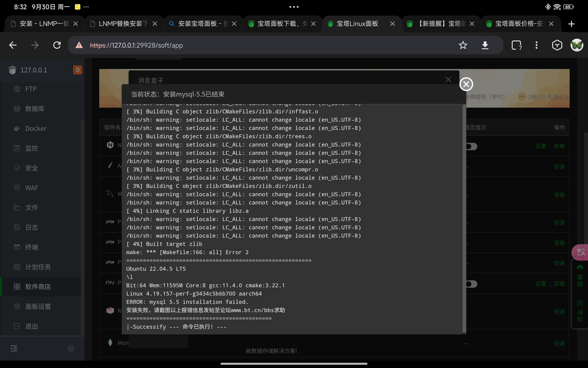Click the battery indicator showing 68
Viewport: 588px width, 368px height.
(568, 7)
